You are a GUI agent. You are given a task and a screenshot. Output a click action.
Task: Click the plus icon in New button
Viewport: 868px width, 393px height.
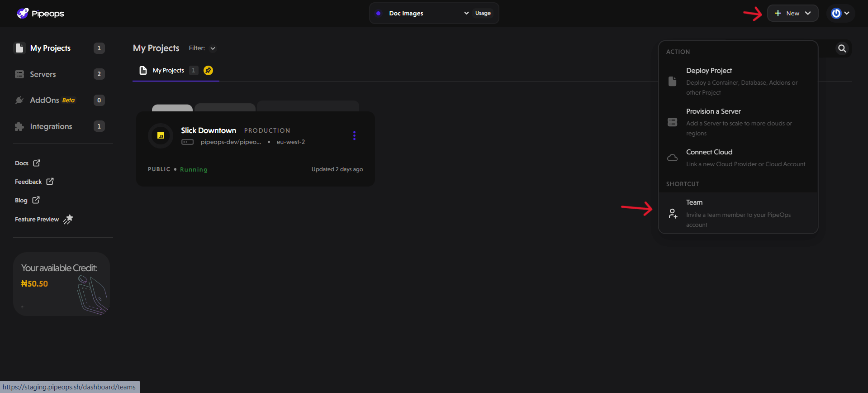[x=778, y=13]
